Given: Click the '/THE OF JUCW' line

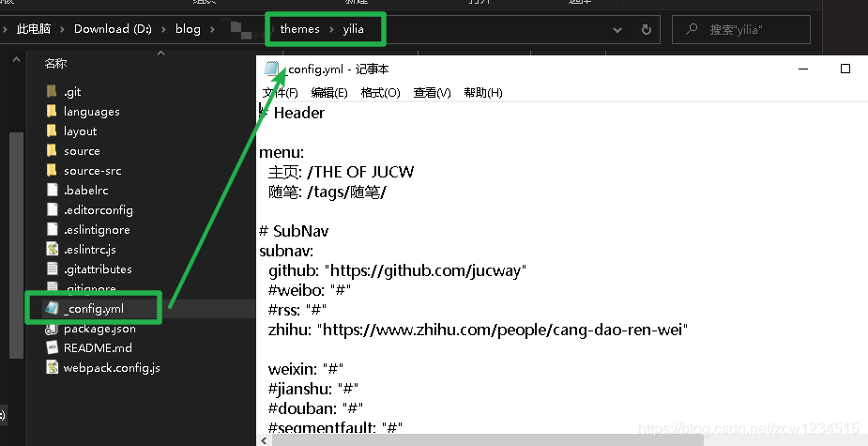Looking at the screenshot, I should (x=341, y=172).
